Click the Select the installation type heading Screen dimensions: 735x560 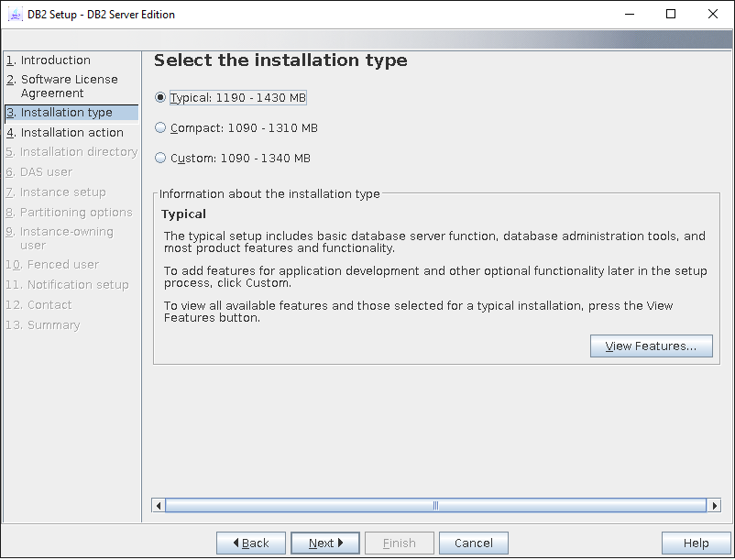[x=280, y=60]
